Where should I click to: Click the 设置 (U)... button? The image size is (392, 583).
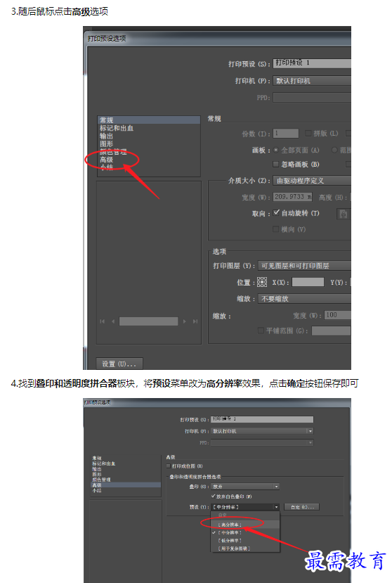coord(119,364)
